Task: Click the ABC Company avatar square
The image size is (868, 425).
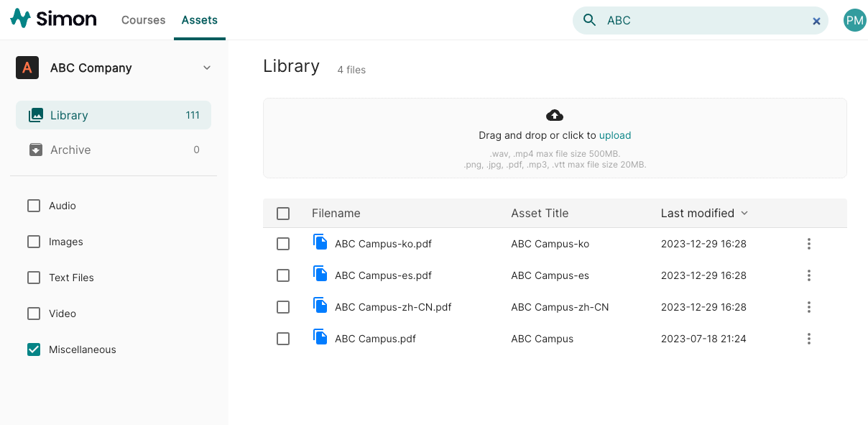Action: click(27, 68)
